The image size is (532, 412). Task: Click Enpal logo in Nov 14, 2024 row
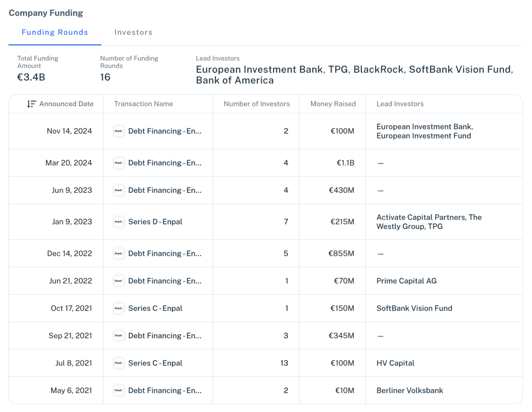pyautogui.click(x=119, y=131)
